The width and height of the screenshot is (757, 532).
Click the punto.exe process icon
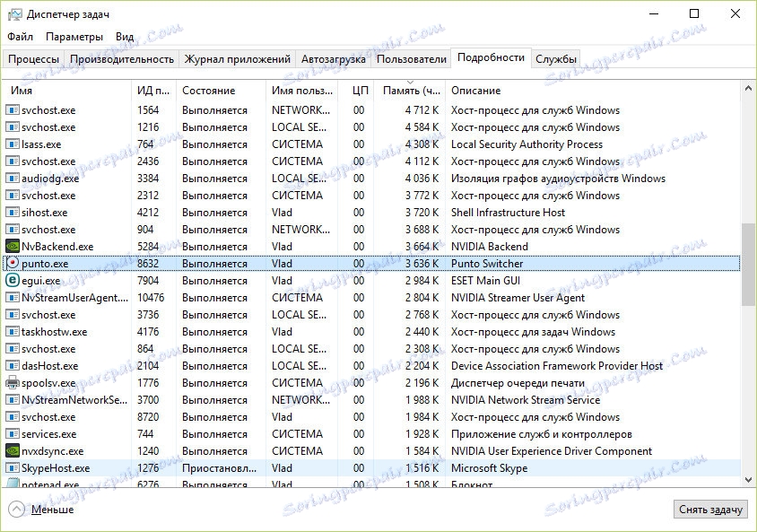(12, 264)
